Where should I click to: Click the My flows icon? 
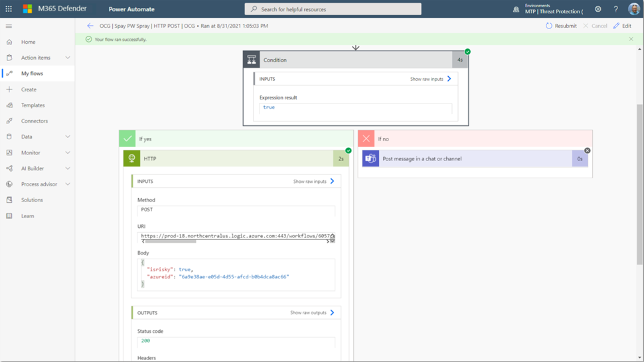[9, 74]
